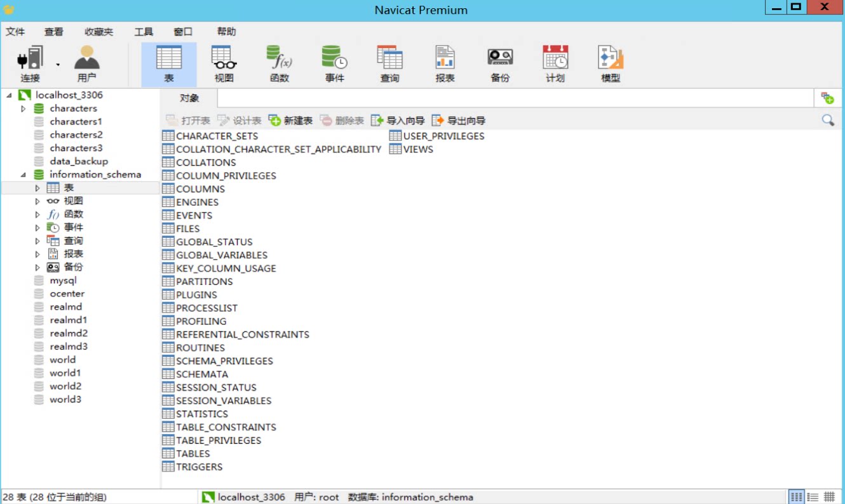
Task: Expand the characters database node
Action: coord(24,109)
